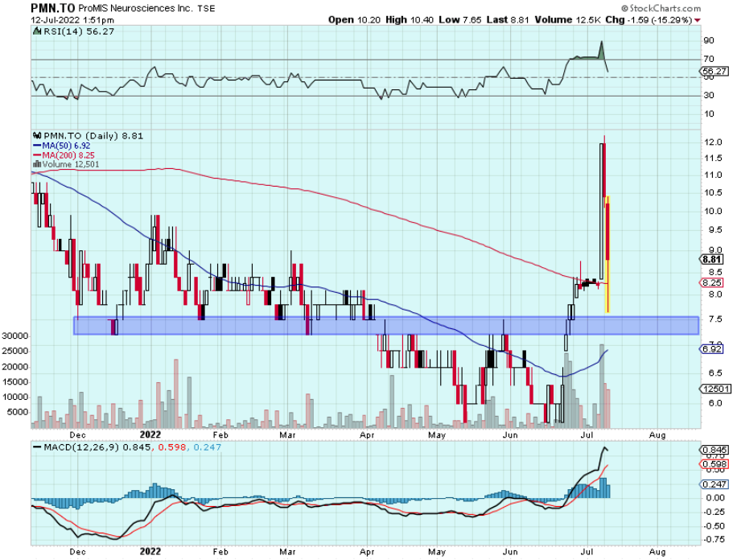This screenshot has width=737, height=560.
Task: Click the Volume 12,501 legend entry
Action: click(71, 165)
